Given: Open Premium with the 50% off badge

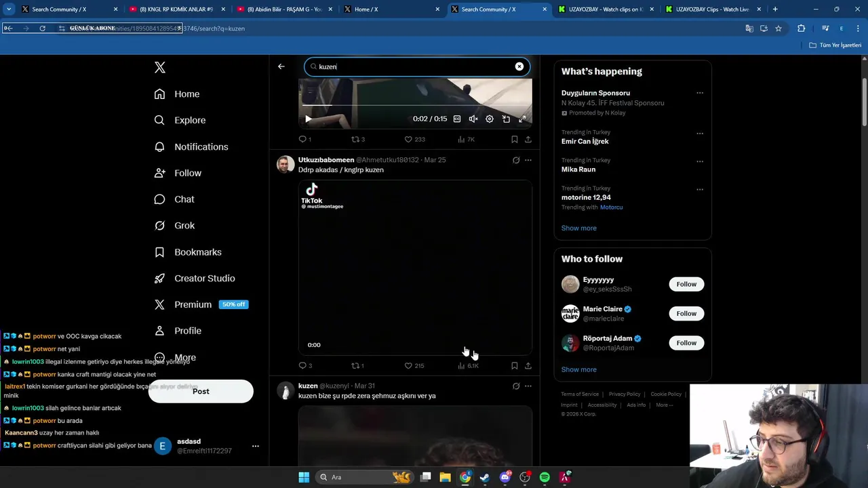Looking at the screenshot, I should [201, 304].
